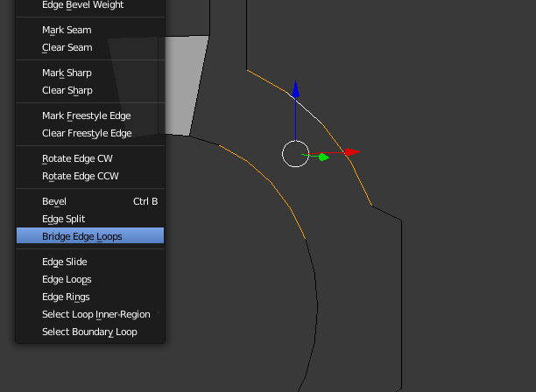Grab the red X-axis gizmo arrow
The height and width of the screenshot is (392, 536).
point(352,152)
